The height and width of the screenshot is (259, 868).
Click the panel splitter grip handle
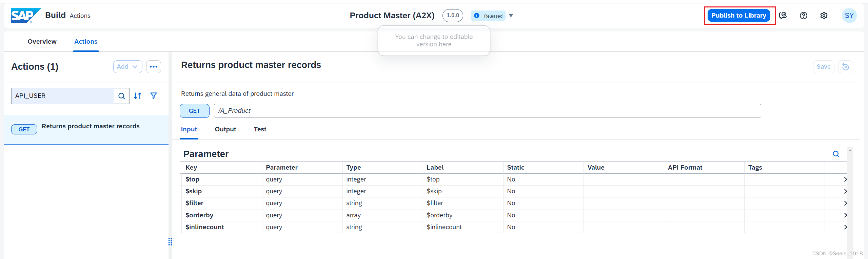(x=170, y=242)
